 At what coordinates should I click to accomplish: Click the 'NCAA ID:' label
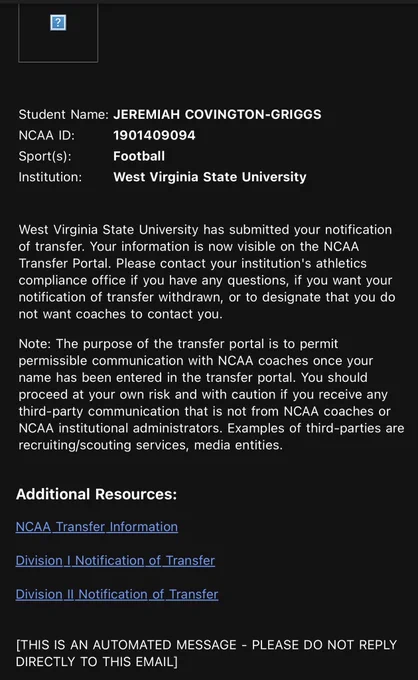tap(46, 135)
